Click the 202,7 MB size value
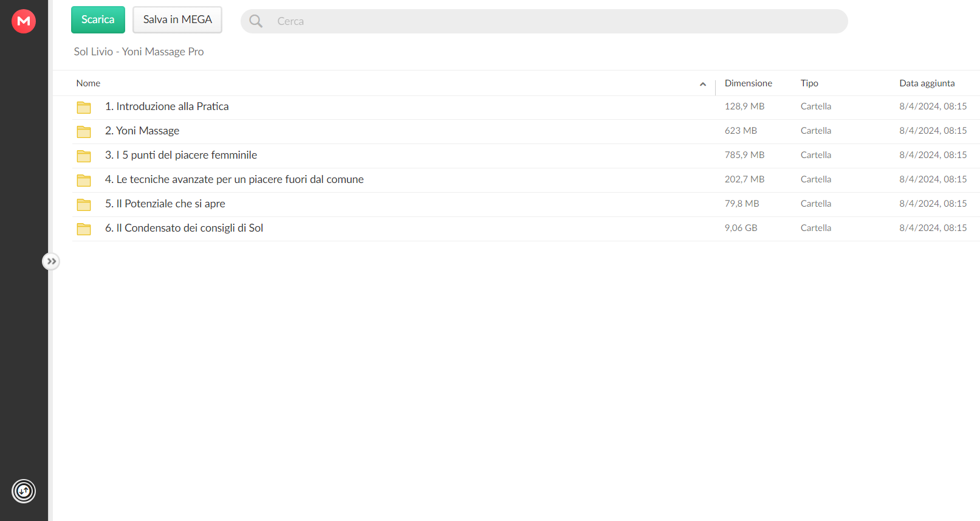This screenshot has height=521, width=980. [x=744, y=179]
